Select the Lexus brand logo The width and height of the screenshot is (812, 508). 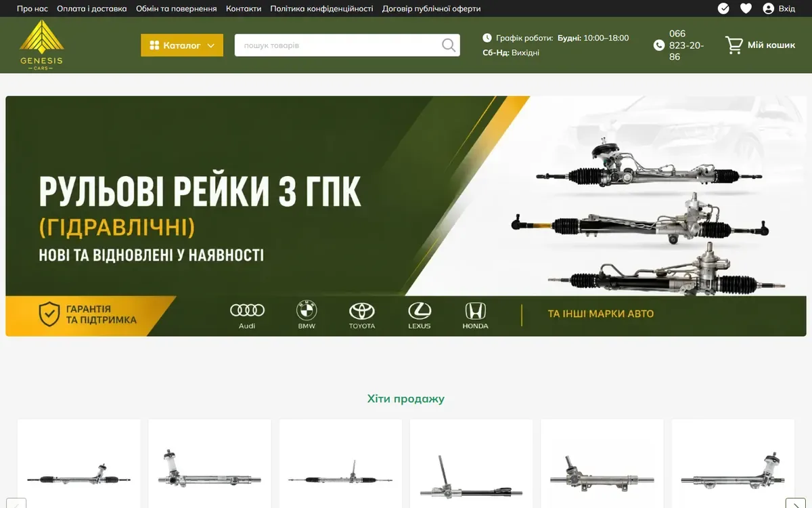tap(420, 316)
